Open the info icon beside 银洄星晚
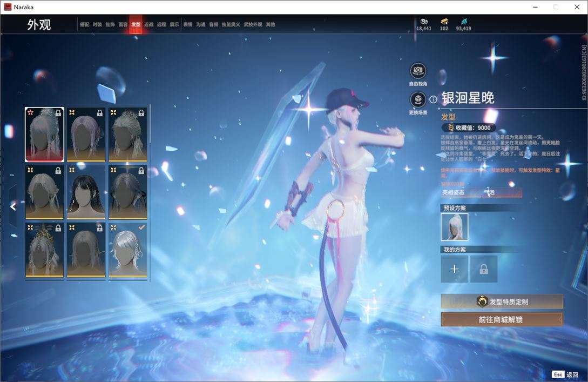Screen dimensions: 588x382 click(433, 99)
